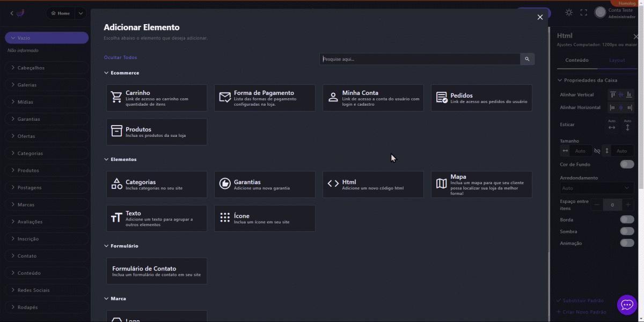Add the Html code element
The image size is (644, 322).
[373, 185]
